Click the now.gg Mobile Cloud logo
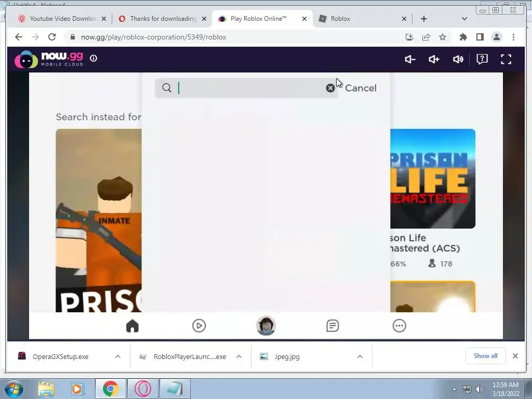This screenshot has width=532, height=399. [x=49, y=59]
